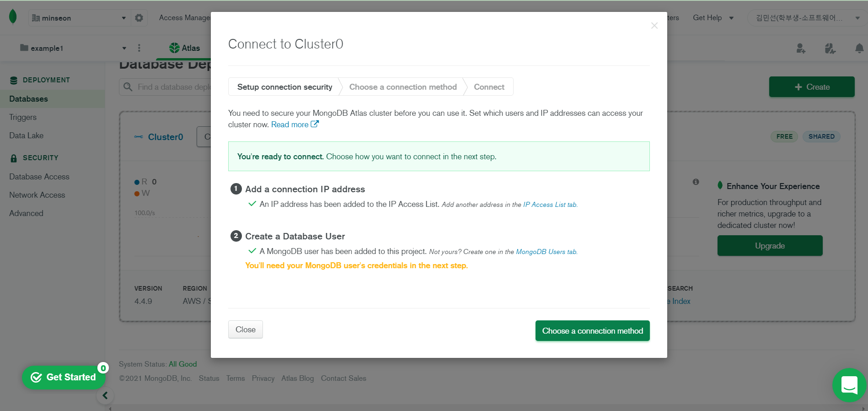This screenshot has width=868, height=411.
Task: Click the Upgrade button
Action: 770,246
